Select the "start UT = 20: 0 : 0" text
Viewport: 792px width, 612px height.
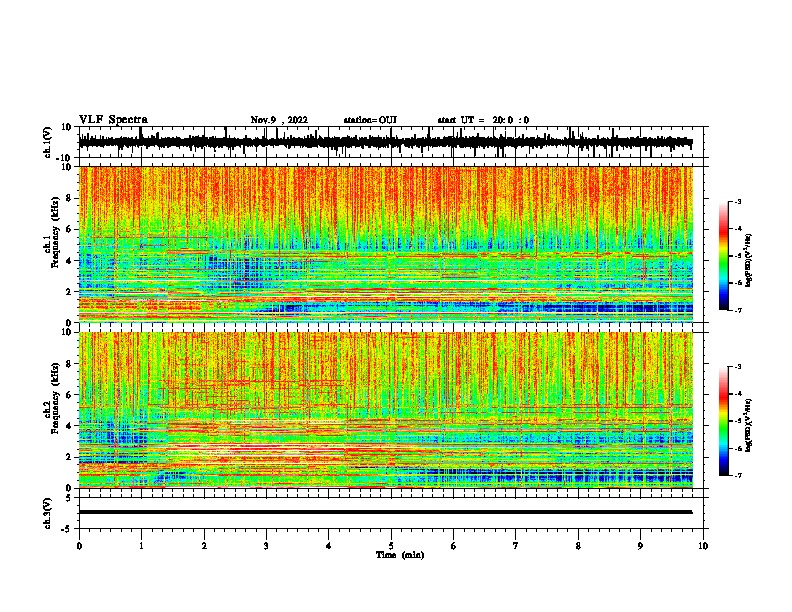pyautogui.click(x=483, y=120)
